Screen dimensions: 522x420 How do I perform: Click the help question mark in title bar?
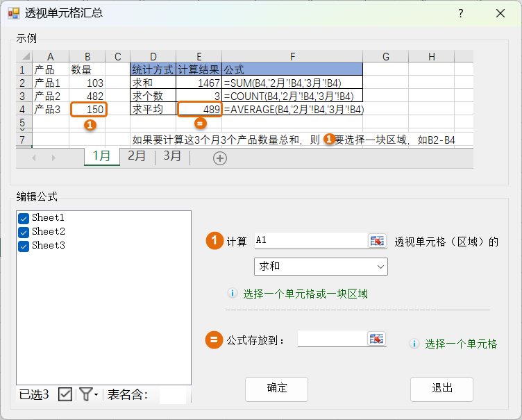click(x=461, y=13)
